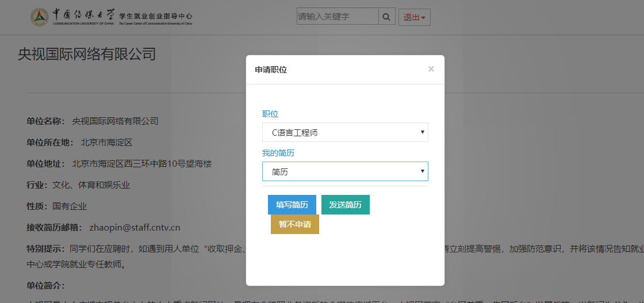Click the magnifier search icon button
Viewport: 644px width, 303px height.
pyautogui.click(x=386, y=17)
